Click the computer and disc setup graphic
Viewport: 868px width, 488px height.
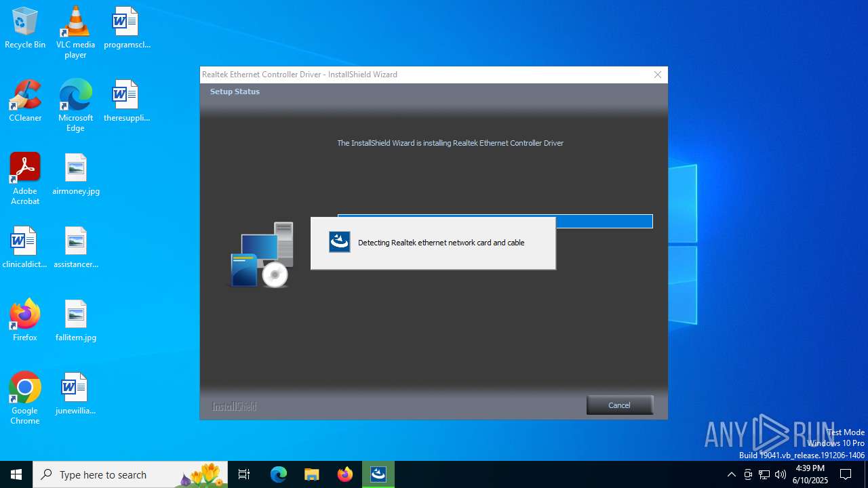tap(261, 254)
